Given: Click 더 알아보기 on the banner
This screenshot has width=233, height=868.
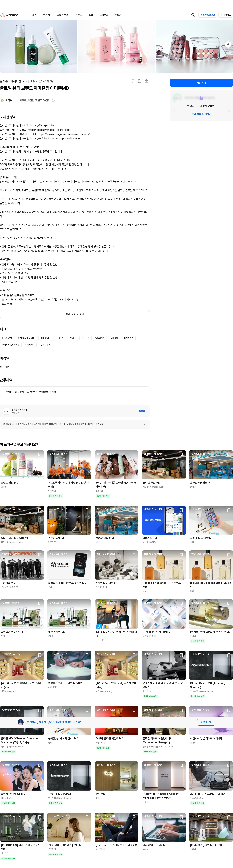Looking at the screenshot, I should click(x=206, y=722).
